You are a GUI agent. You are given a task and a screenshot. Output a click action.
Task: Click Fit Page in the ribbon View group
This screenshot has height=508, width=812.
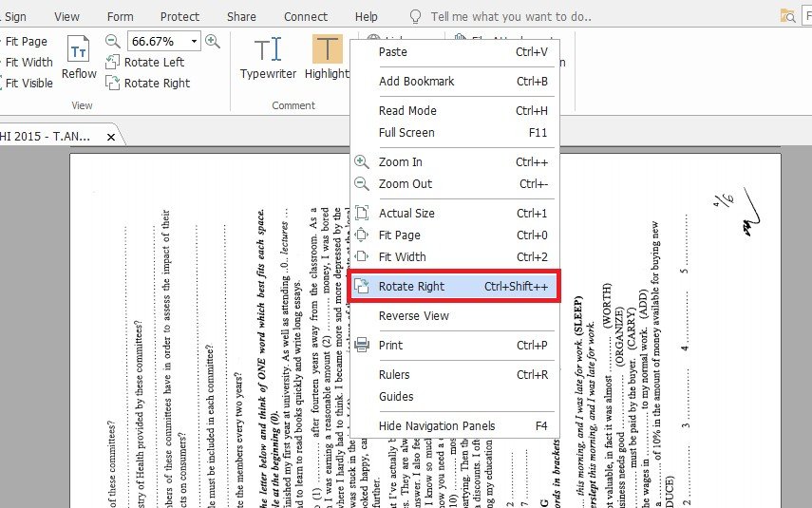click(x=25, y=42)
